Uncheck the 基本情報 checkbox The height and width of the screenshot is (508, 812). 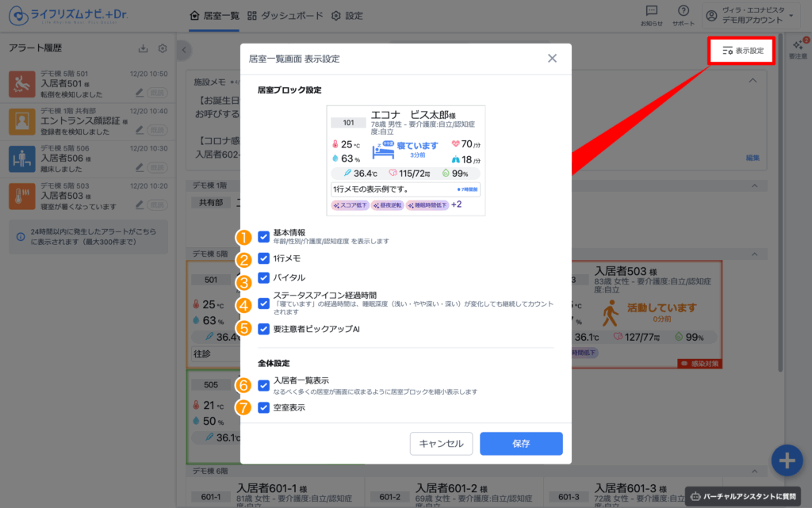pyautogui.click(x=264, y=236)
